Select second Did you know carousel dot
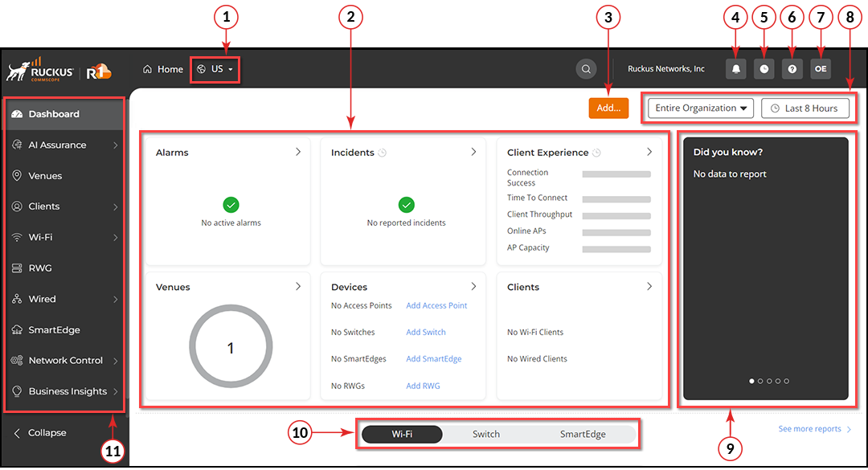868x470 pixels. coord(760,381)
